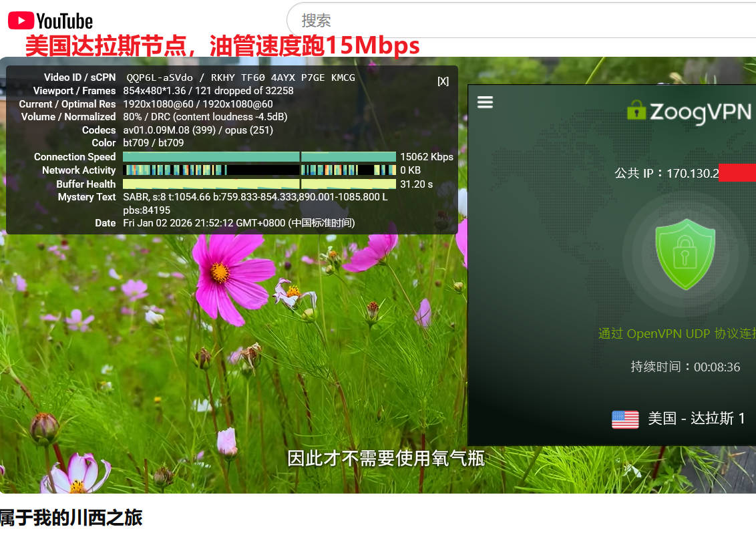Screen dimensions: 756x533
Task: Click the YouTube wordmark text
Action: pos(65,21)
